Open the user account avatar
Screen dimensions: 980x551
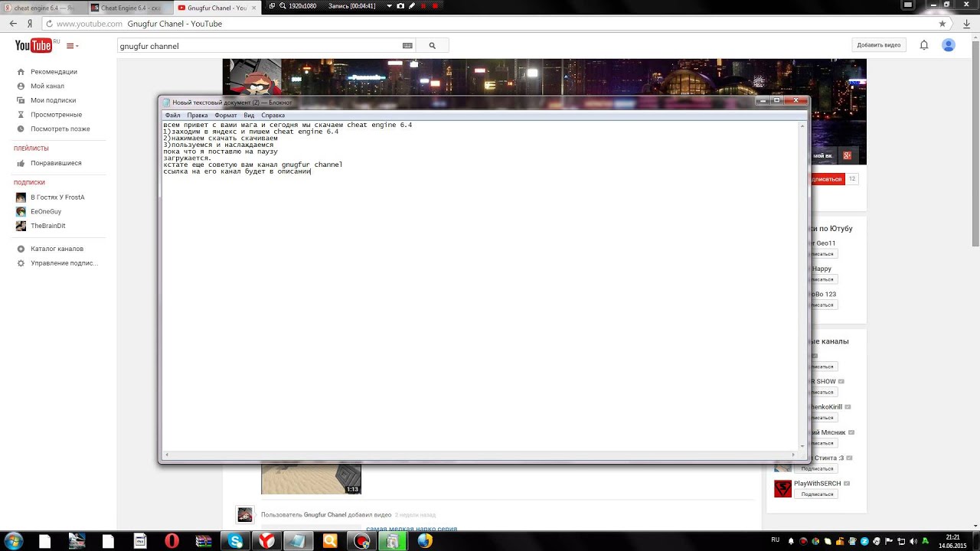pos(949,45)
